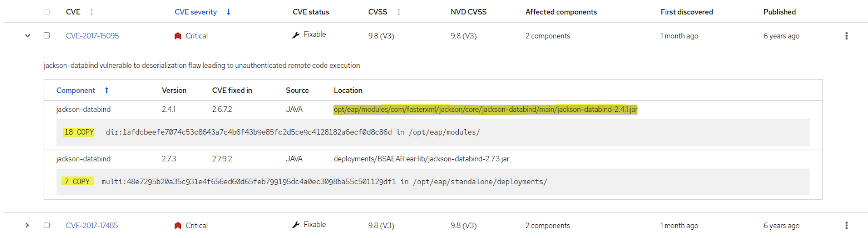868x238 pixels.
Task: Toggle the select-all checkbox in the header
Action: click(47, 12)
